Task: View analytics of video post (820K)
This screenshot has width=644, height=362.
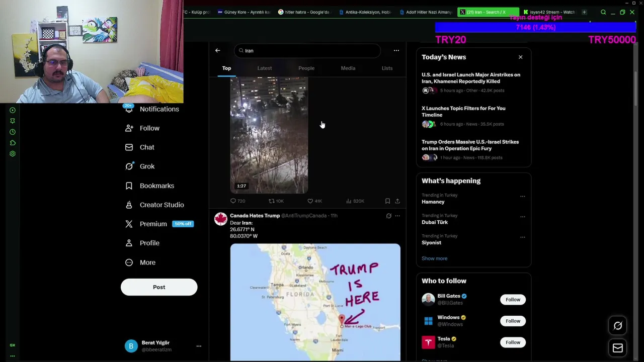Action: click(x=355, y=201)
